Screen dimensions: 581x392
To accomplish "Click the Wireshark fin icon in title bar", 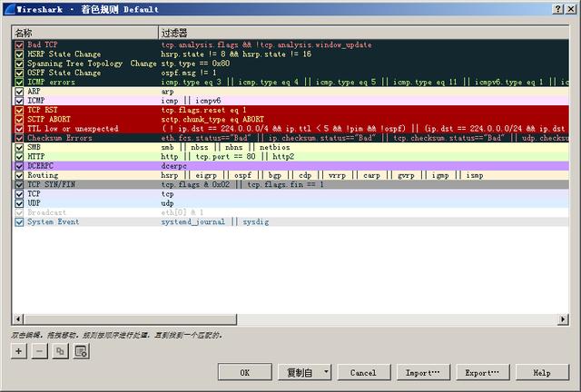I will point(9,9).
